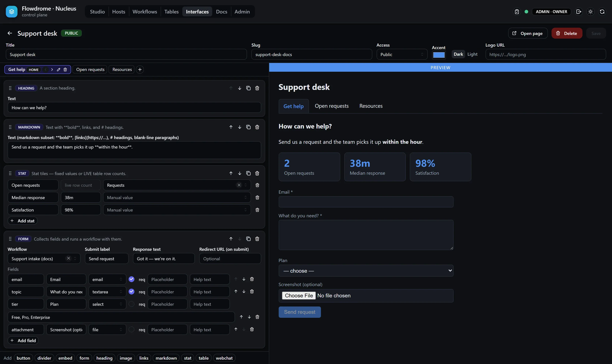Toggle the sun theme icon
The width and height of the screenshot is (612, 364).
point(590,11)
